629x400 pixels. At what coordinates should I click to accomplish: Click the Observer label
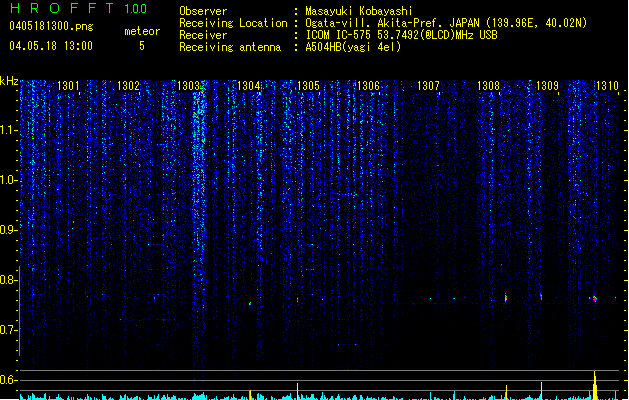click(x=203, y=11)
